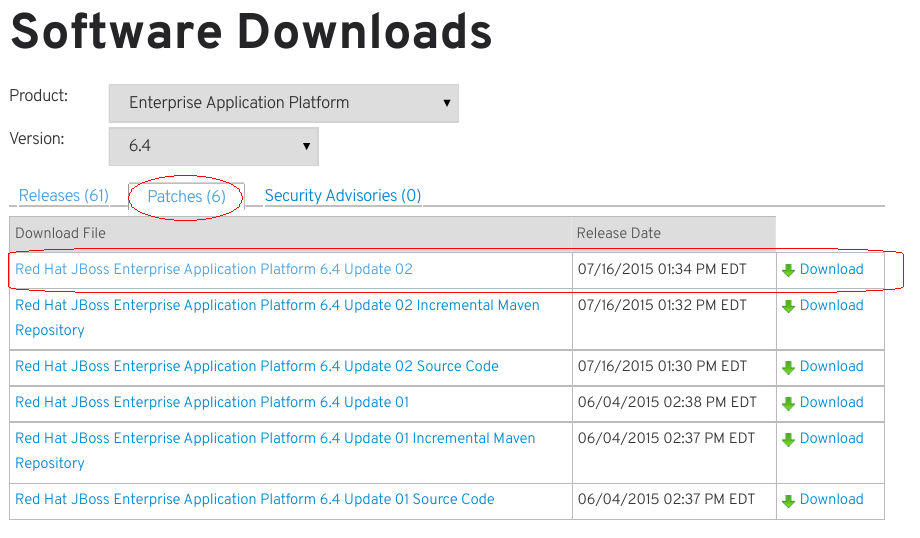The height and width of the screenshot is (538, 920).
Task: Open the Version dropdown showing 6.4
Action: [x=214, y=146]
